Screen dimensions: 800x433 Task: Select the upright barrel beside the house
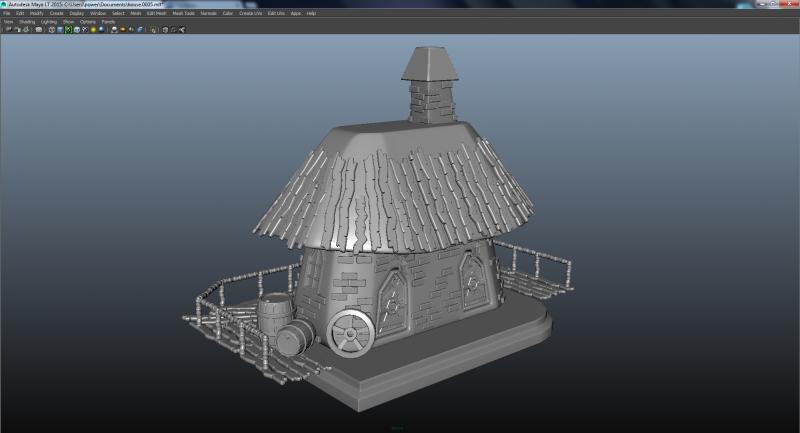(x=274, y=312)
